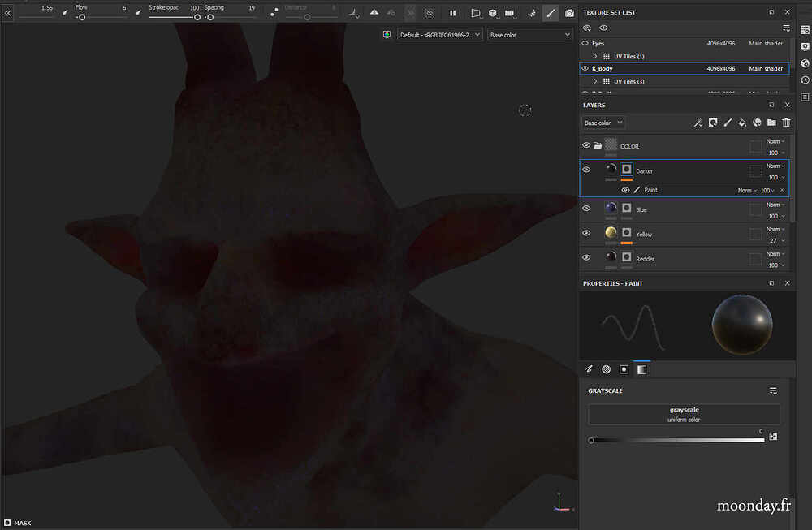Add a smart material layer
The image size is (812, 530).
(x=757, y=123)
